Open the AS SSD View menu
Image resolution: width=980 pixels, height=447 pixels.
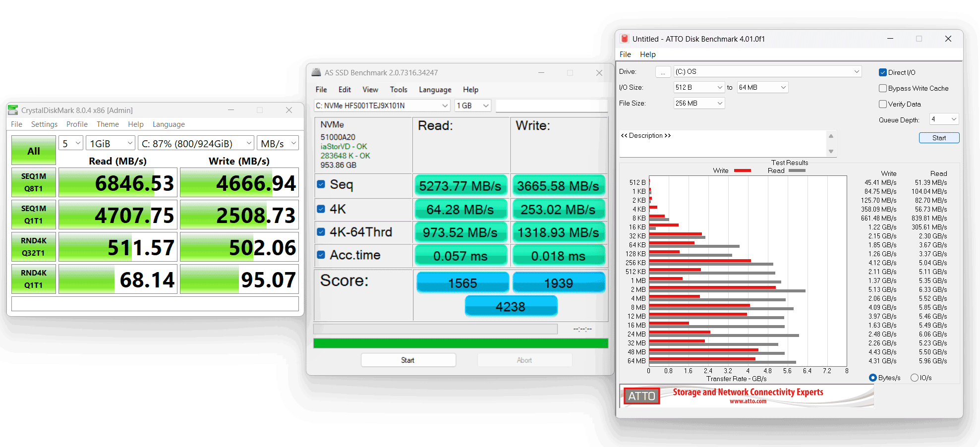tap(370, 90)
